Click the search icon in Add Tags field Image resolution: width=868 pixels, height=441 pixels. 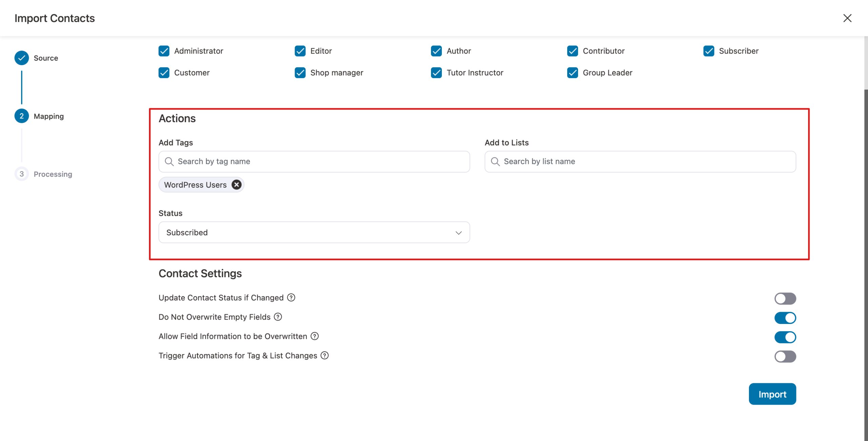click(170, 161)
